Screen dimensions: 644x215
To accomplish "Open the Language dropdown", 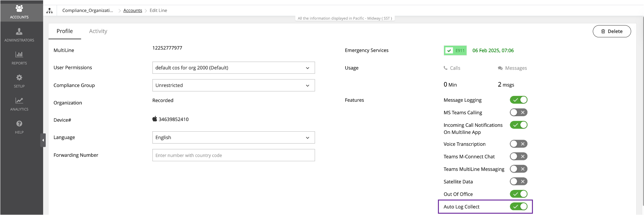I will click(x=233, y=137).
